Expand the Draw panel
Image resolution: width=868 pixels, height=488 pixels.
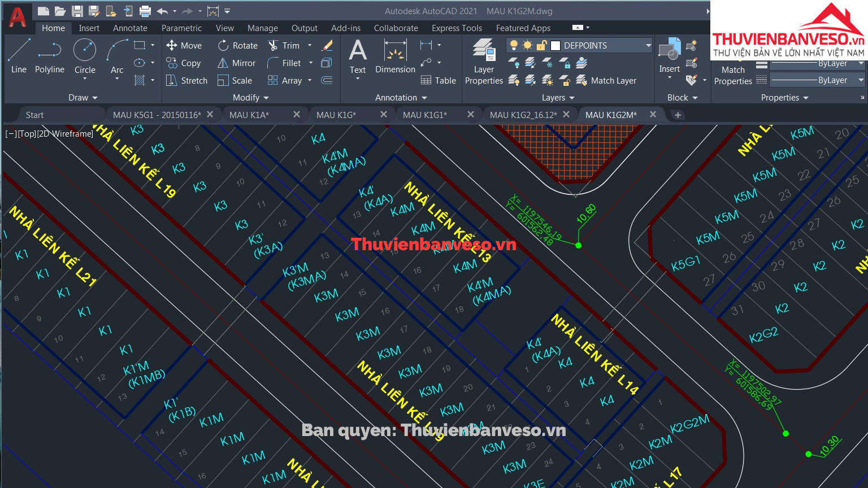pos(83,98)
